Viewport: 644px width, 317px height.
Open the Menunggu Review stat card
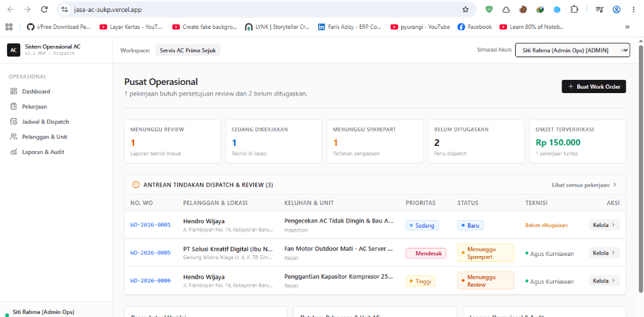point(172,142)
